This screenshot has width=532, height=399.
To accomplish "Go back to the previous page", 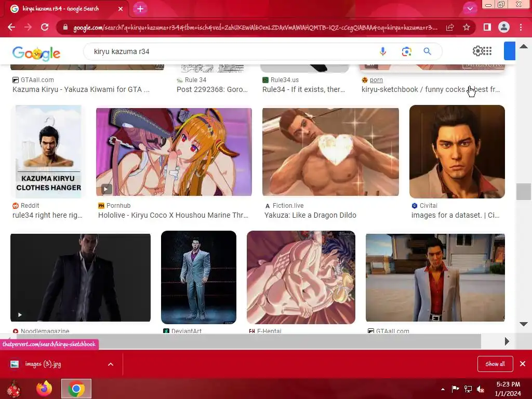I will pos(11,27).
